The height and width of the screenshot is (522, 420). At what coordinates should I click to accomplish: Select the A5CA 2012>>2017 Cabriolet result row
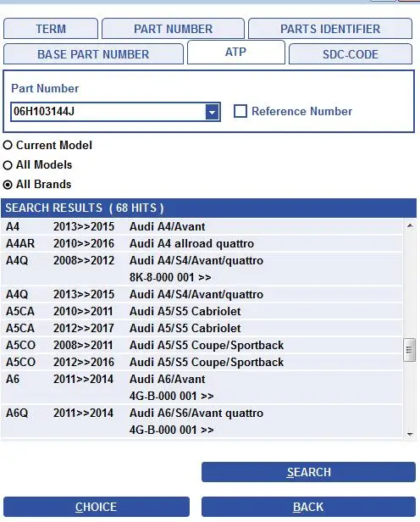(x=202, y=328)
